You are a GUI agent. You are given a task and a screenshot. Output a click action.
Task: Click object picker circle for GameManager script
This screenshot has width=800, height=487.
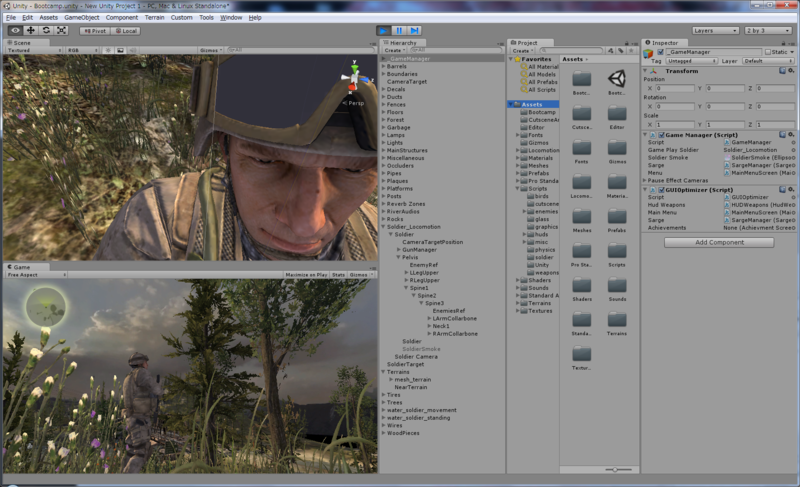(x=793, y=142)
